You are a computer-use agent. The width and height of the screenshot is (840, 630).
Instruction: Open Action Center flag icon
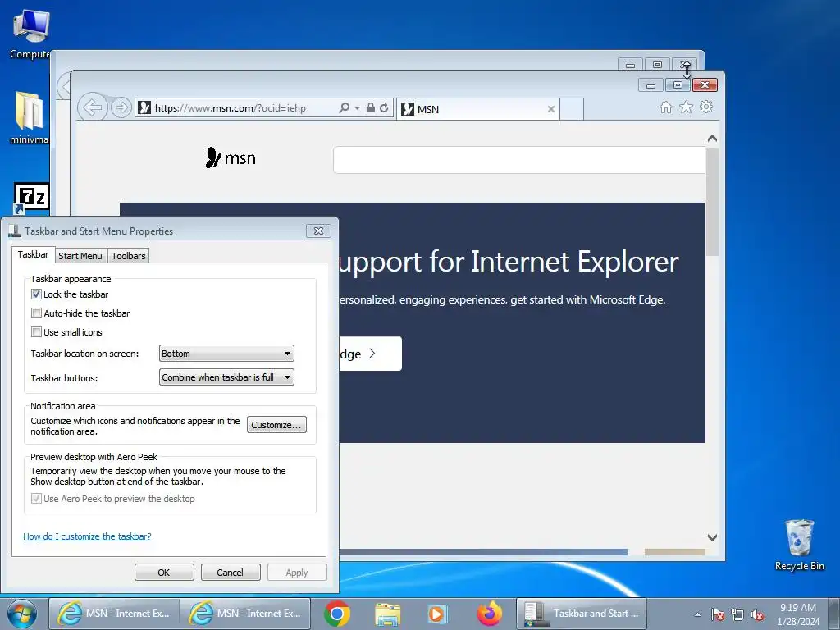717,614
